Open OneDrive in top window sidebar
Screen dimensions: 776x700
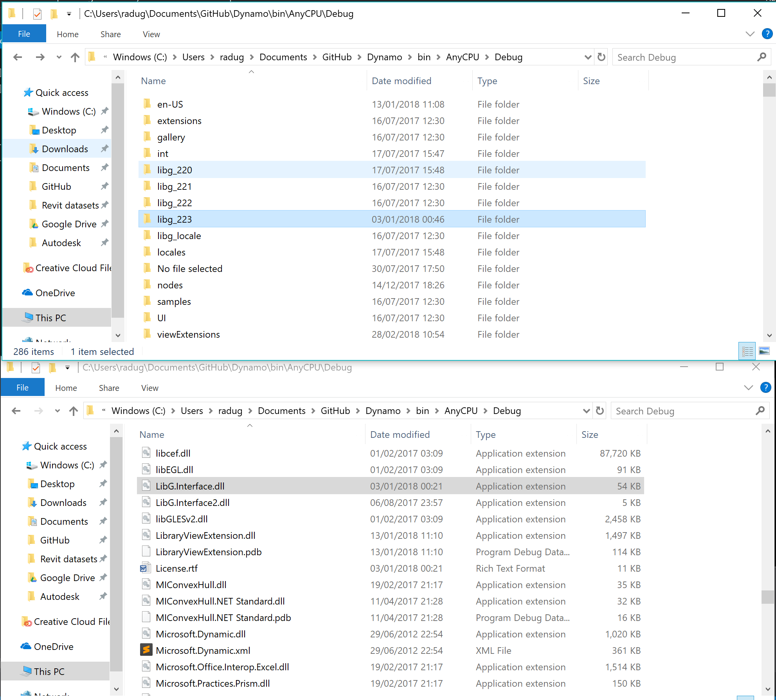[x=55, y=293]
